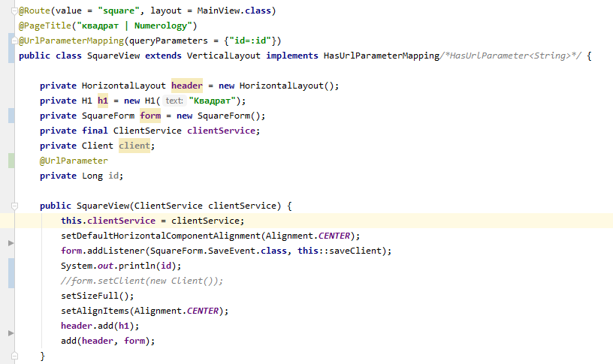Click the commented-out form.setClient line
This screenshot has height=364, width=613.
pyautogui.click(x=142, y=281)
